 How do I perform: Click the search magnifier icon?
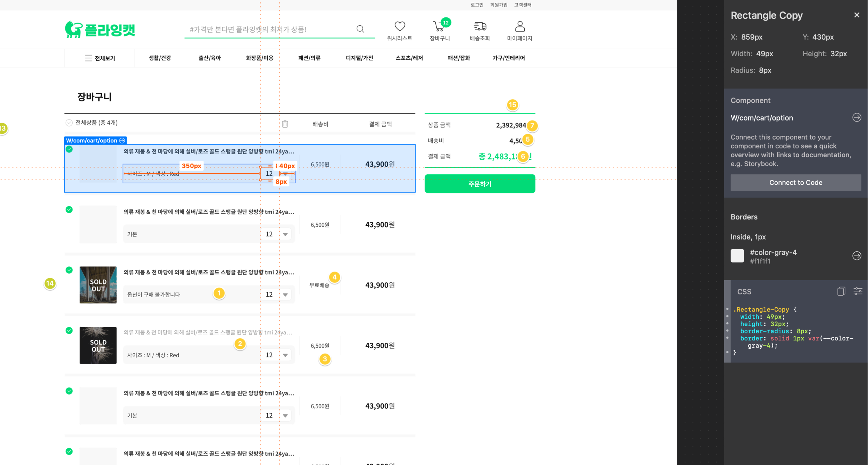360,29
